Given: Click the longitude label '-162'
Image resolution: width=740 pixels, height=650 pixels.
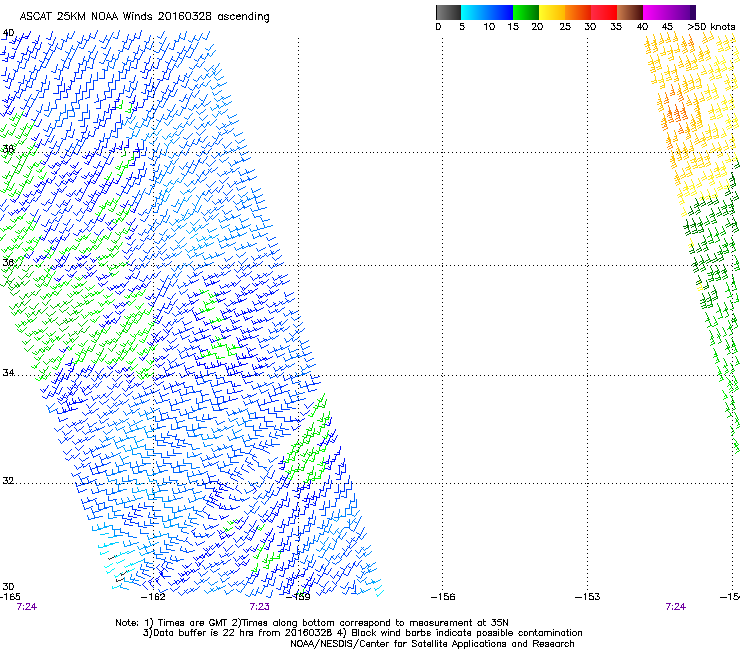Looking at the screenshot, I should pyautogui.click(x=153, y=597).
